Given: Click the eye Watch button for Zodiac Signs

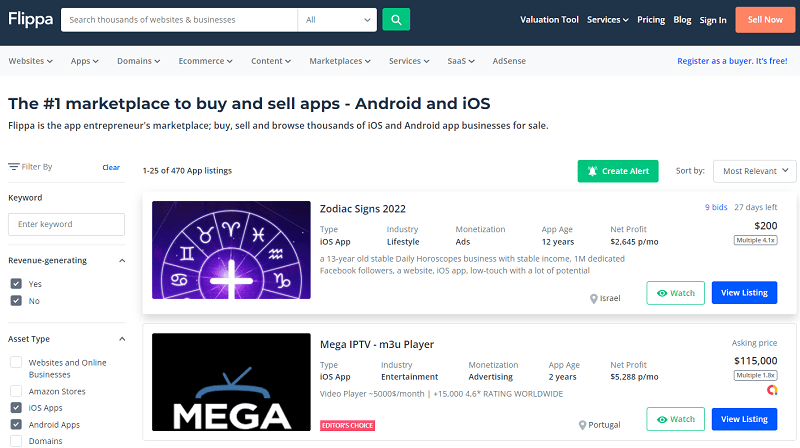Looking at the screenshot, I should (x=675, y=293).
